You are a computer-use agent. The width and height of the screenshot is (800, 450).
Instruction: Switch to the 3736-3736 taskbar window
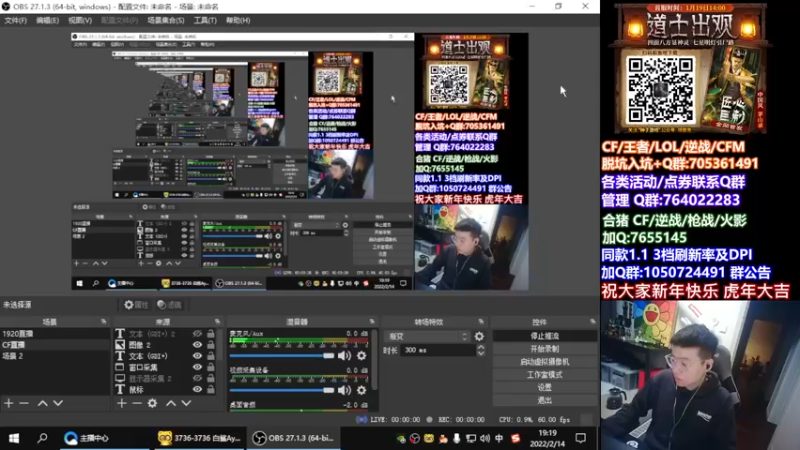[199, 438]
